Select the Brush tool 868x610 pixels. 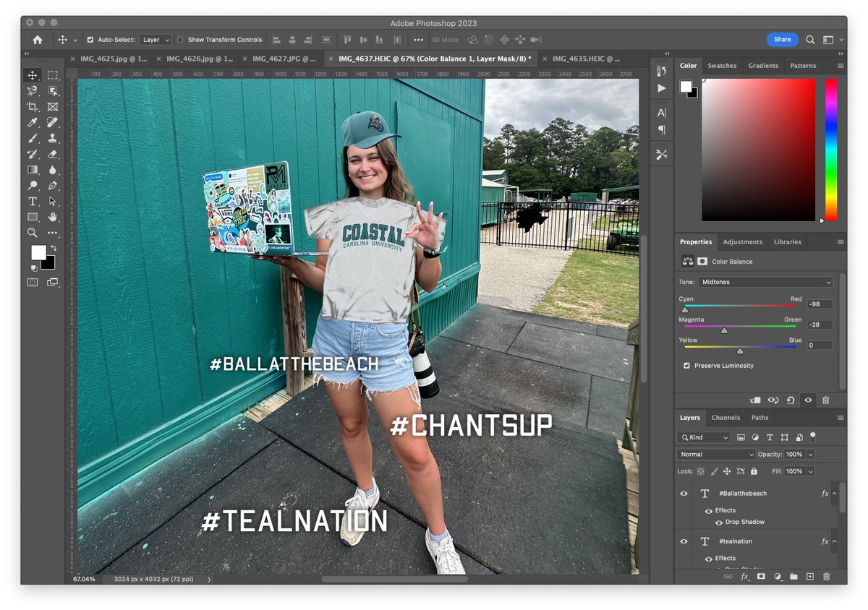(x=33, y=138)
